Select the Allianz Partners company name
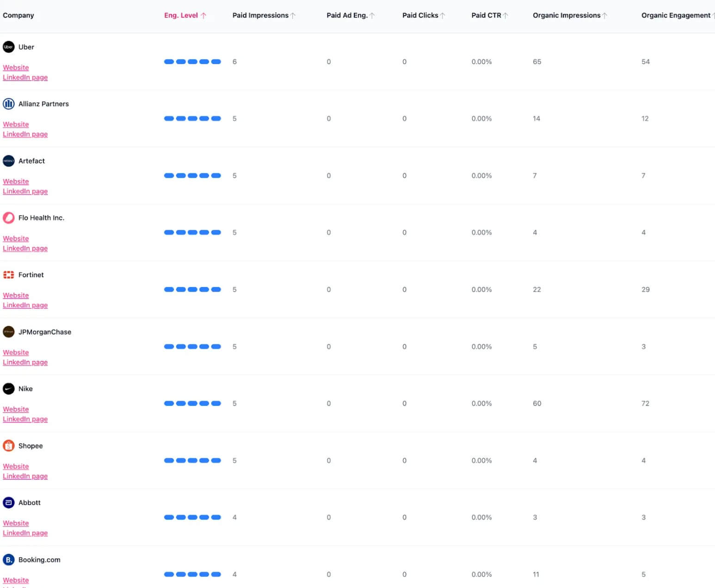Screen dimensions: 715x588 coord(43,104)
